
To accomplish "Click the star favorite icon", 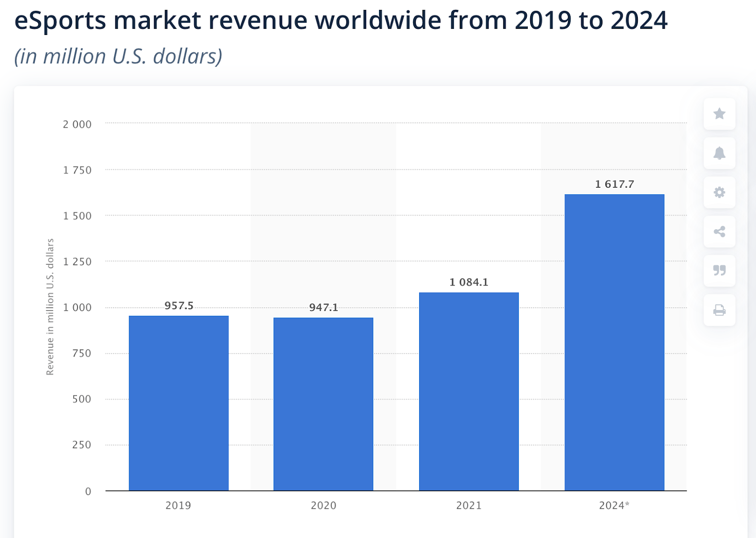I will (719, 114).
